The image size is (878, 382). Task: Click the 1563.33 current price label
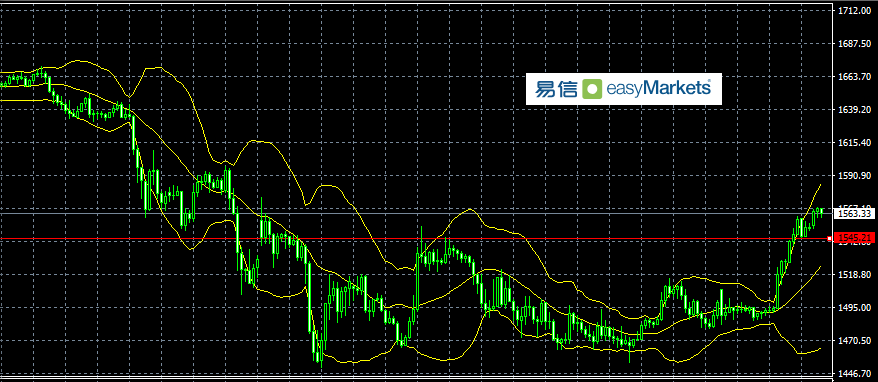855,213
